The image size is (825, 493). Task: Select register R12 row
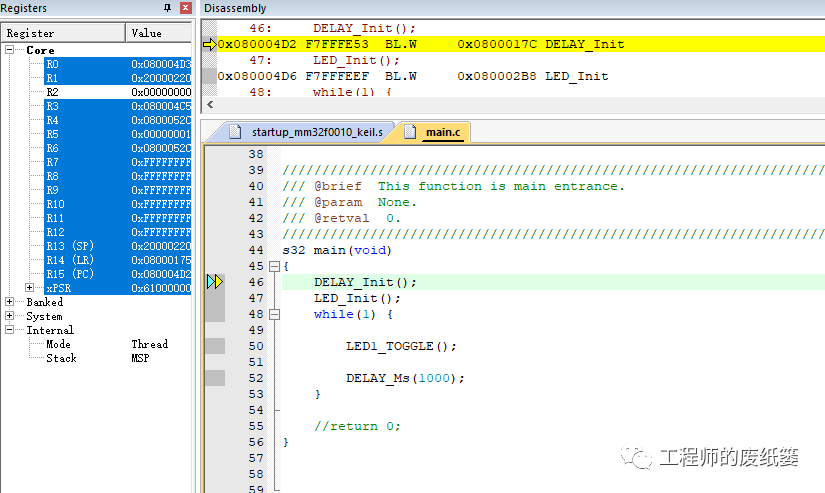117,232
